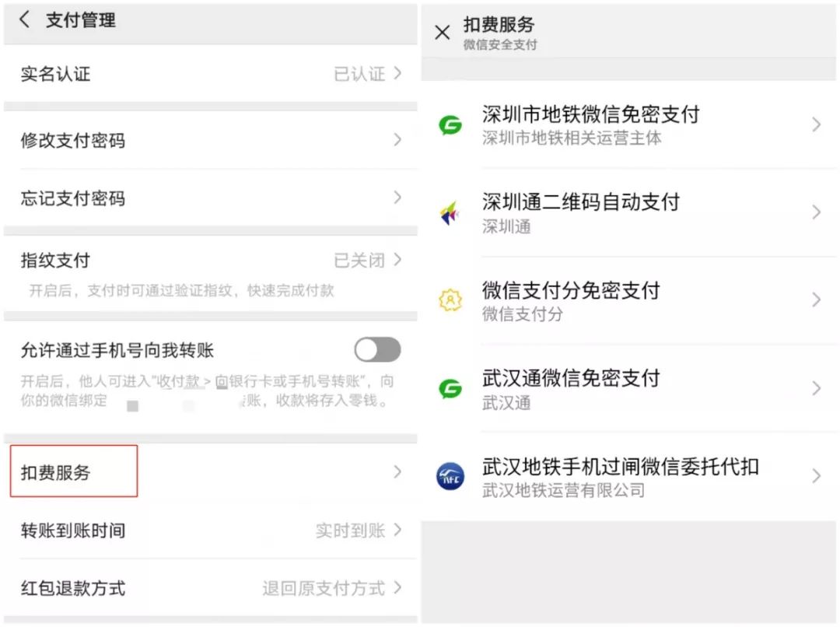Open the 实名认证 chevron

[x=397, y=73]
